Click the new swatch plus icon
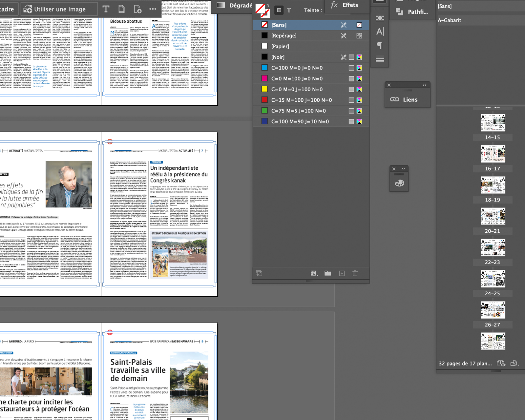Screen dimensions: 525x420 [x=342, y=273]
